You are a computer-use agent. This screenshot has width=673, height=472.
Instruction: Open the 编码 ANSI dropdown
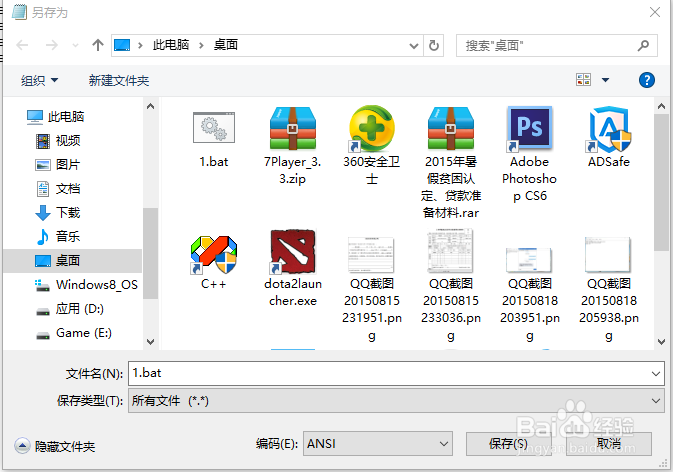pyautogui.click(x=378, y=444)
